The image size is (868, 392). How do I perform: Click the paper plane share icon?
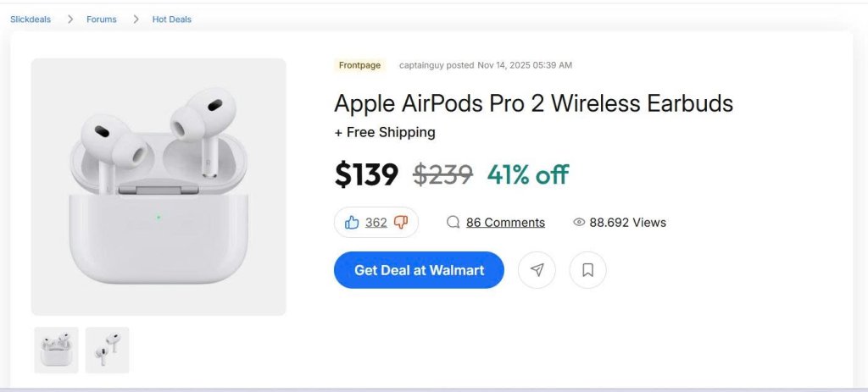[x=537, y=270]
